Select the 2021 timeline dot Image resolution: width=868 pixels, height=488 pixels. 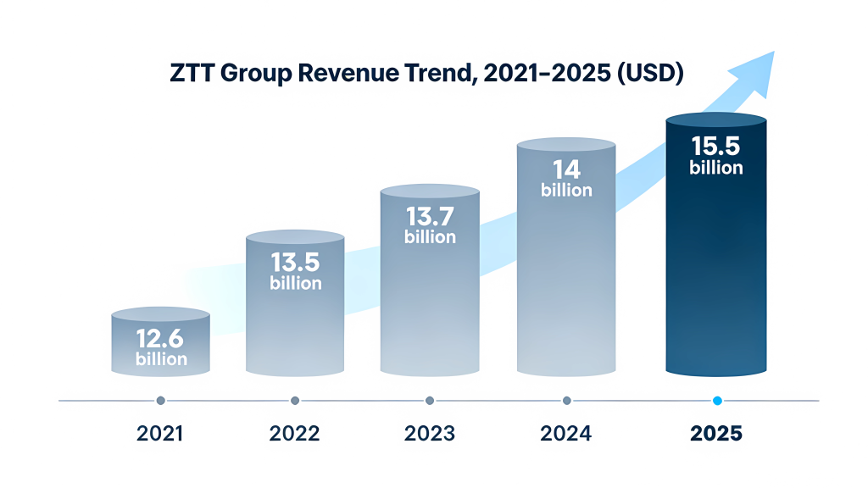(x=161, y=401)
